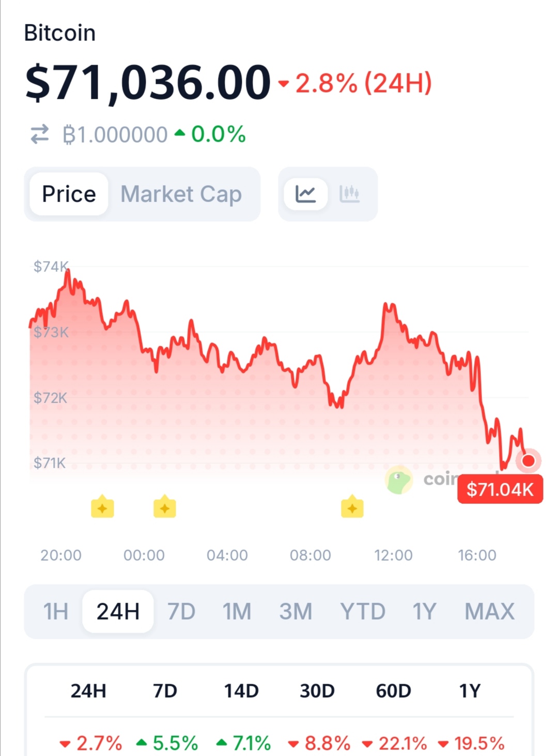This screenshot has height=756, width=558.
Task: Switch to line chart view icon
Action: (306, 194)
